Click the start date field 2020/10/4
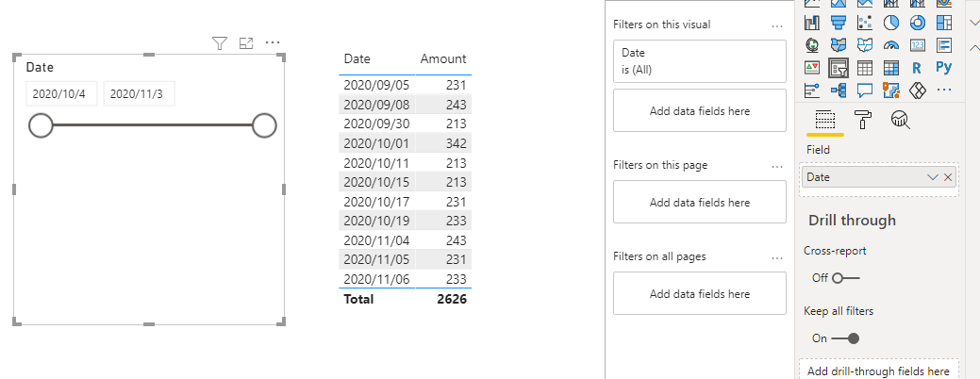This screenshot has height=379, width=980. [x=61, y=93]
